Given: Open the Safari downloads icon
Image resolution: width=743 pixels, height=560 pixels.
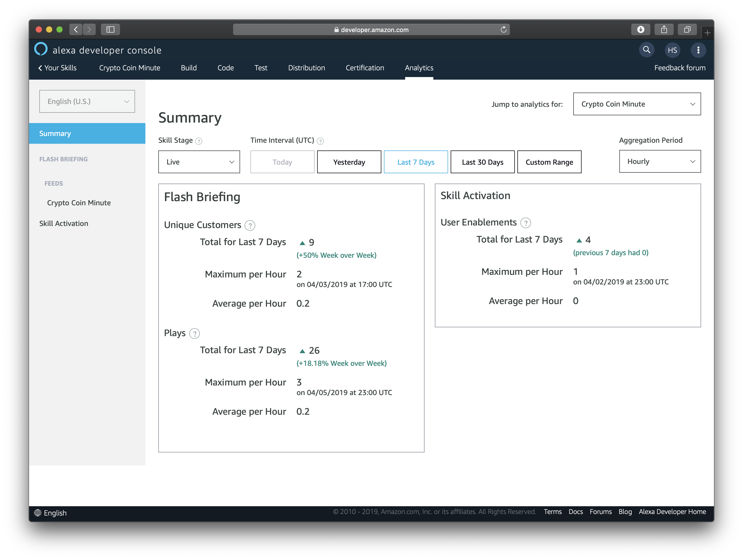Looking at the screenshot, I should tap(641, 29).
